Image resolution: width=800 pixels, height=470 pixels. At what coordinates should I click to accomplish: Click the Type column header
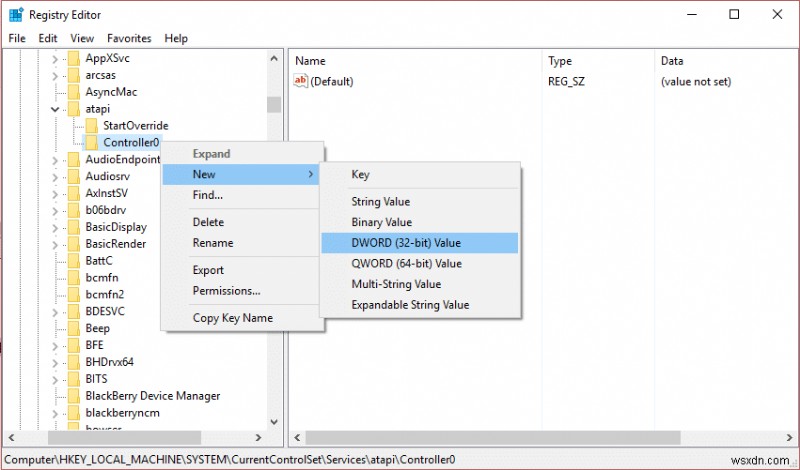tap(598, 61)
